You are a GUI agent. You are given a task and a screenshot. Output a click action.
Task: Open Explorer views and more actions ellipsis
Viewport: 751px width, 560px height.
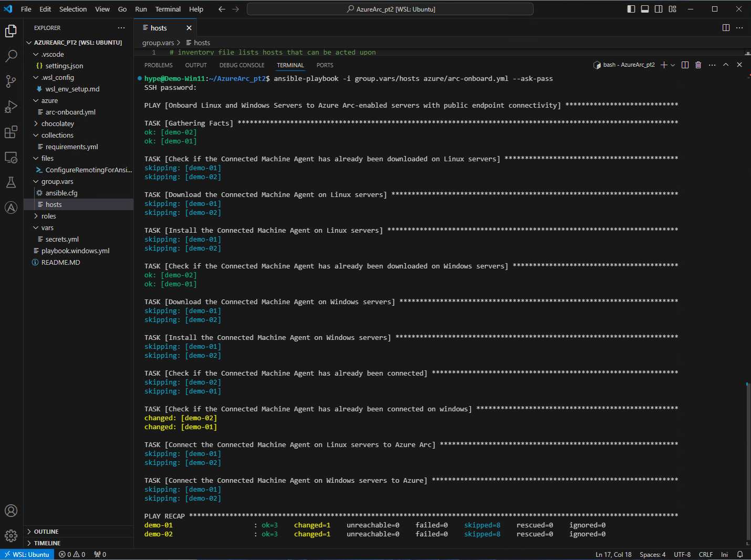(x=121, y=28)
